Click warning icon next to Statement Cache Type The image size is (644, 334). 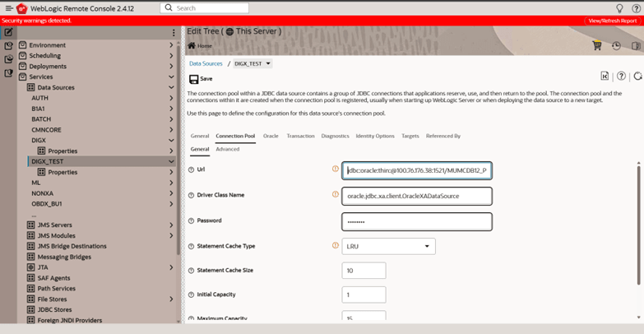point(335,245)
